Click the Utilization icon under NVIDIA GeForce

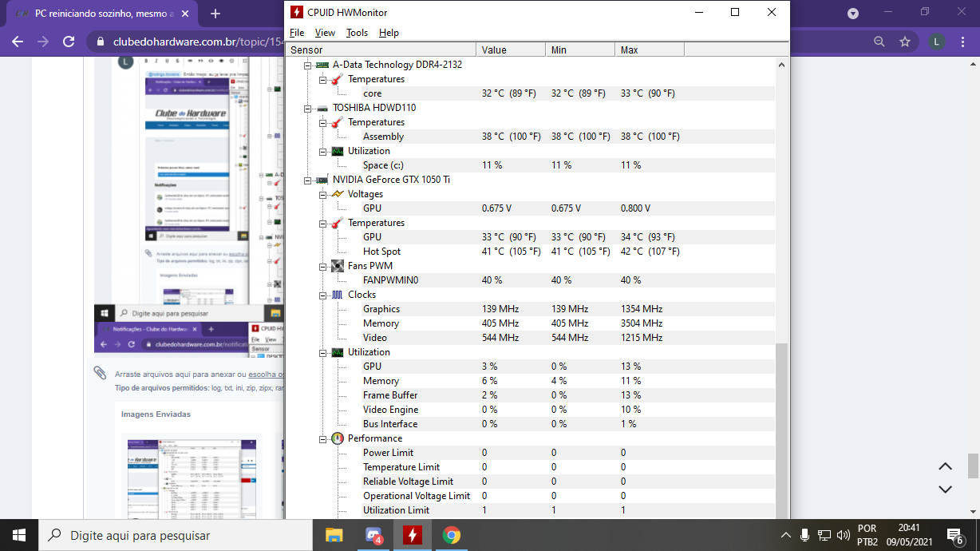(338, 352)
